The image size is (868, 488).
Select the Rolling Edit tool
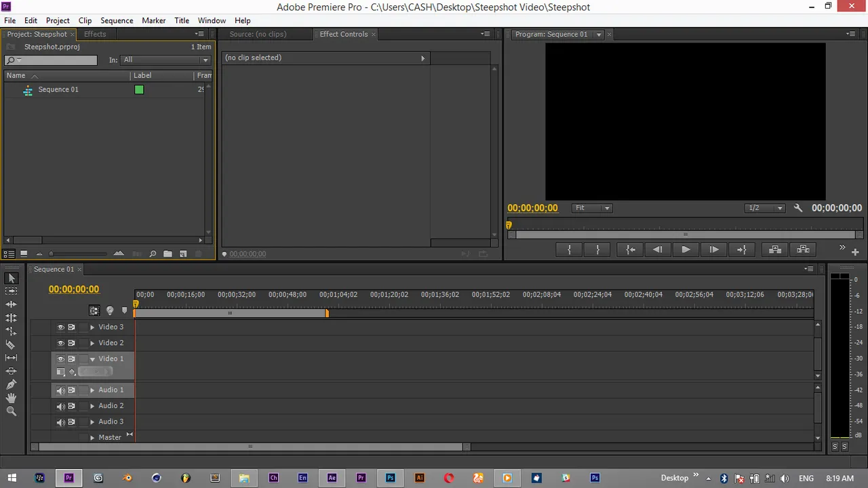11,318
